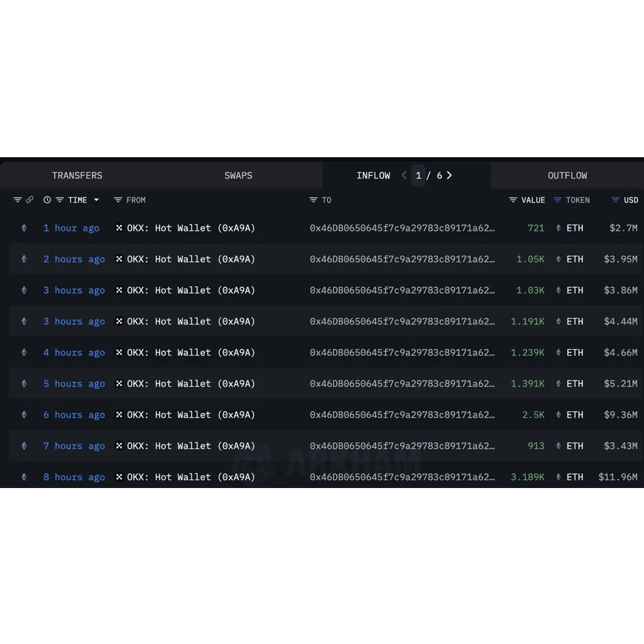This screenshot has height=644, width=644.
Task: Click OKX logo in the 2 hours row
Action: point(119,258)
